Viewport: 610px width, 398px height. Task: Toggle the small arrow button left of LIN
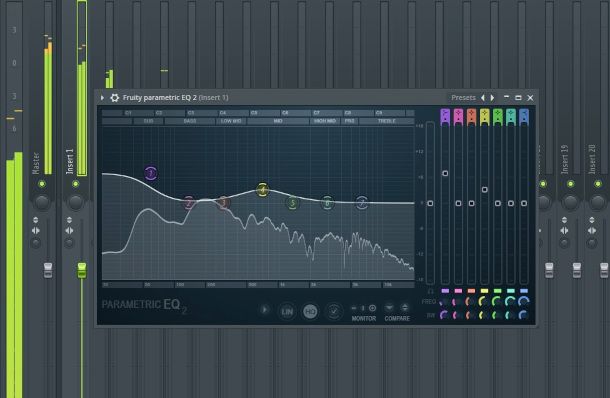pyautogui.click(x=265, y=310)
